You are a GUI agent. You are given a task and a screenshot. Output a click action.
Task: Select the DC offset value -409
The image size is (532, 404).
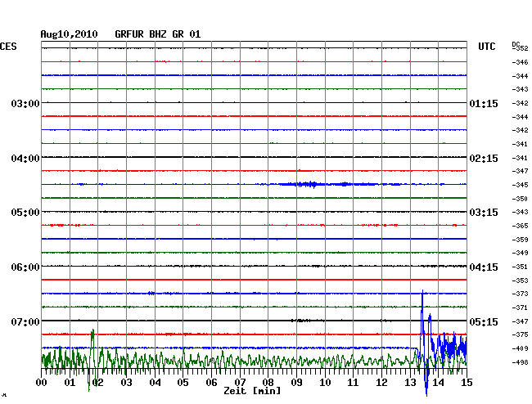click(520, 348)
